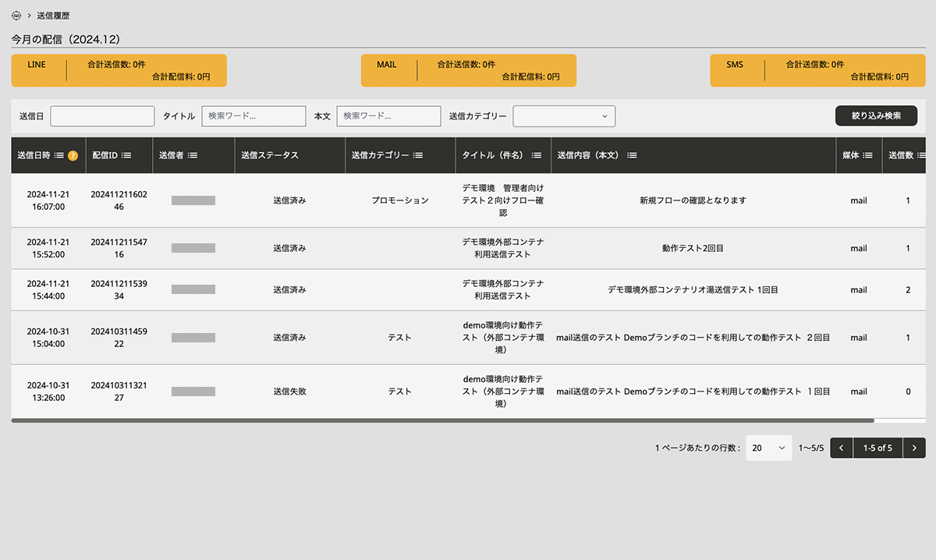Focus the 送信日 date input field
The width and height of the screenshot is (936, 560).
coord(102,116)
